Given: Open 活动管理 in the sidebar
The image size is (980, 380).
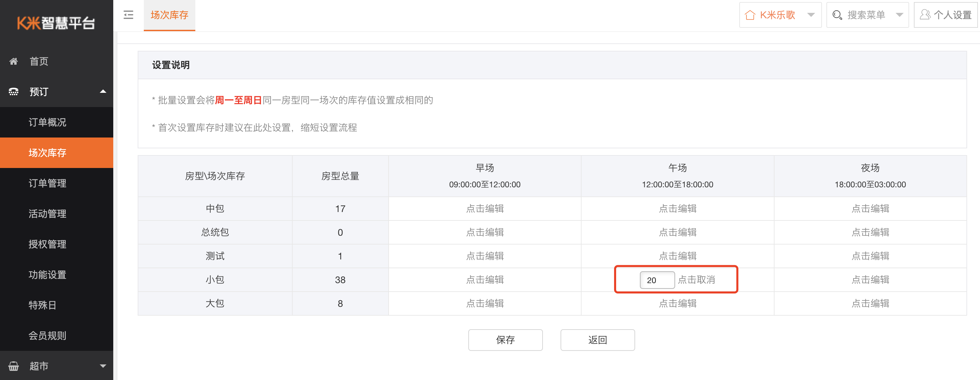Looking at the screenshot, I should [57, 214].
